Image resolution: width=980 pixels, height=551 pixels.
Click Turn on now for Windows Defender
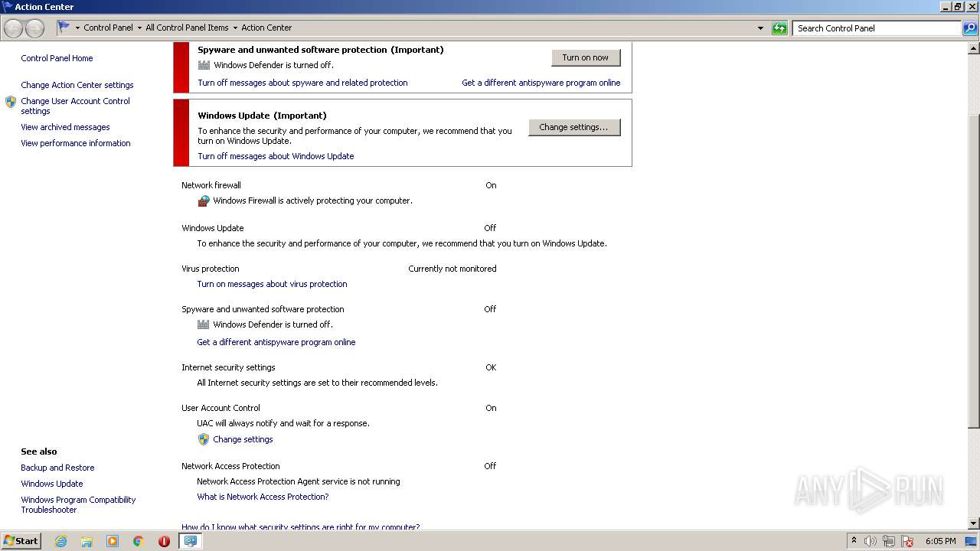pos(586,57)
